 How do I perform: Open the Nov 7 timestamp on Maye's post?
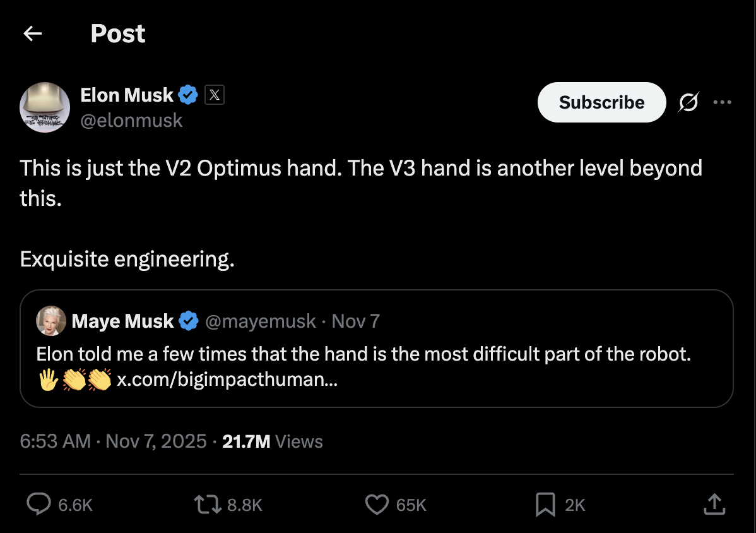[355, 321]
